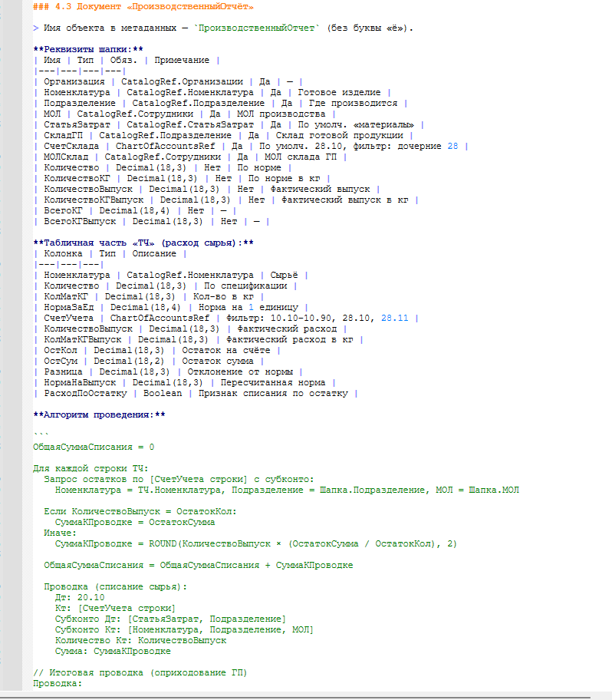612x700 pixels.
Task: Click the 'Колонка' table header cell
Action: pyautogui.click(x=63, y=253)
